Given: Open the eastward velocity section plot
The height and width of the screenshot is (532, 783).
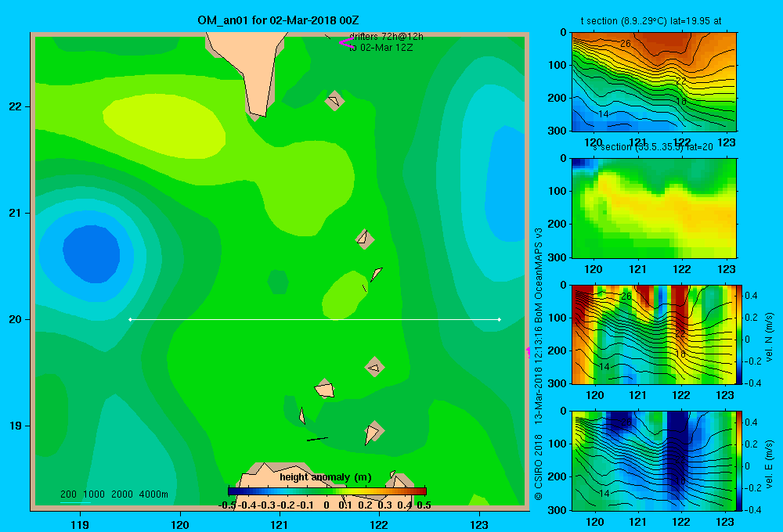Looking at the screenshot, I should tap(654, 461).
